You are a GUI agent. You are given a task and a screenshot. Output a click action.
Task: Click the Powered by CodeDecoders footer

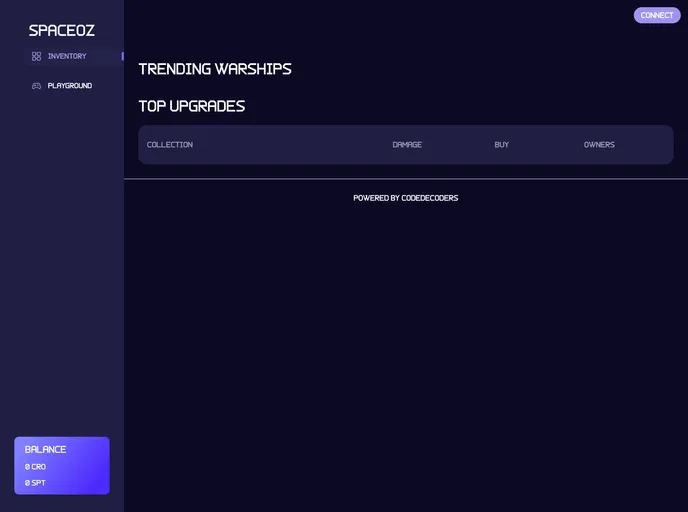pos(405,198)
